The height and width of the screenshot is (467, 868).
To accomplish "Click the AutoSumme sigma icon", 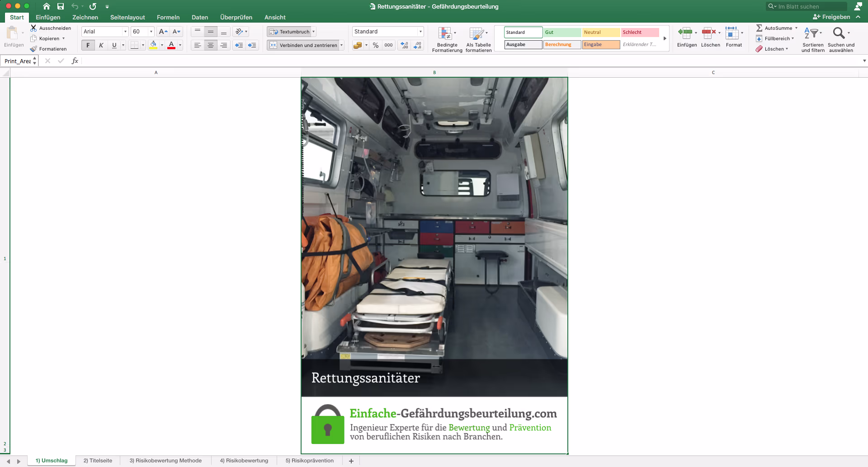I will point(759,28).
